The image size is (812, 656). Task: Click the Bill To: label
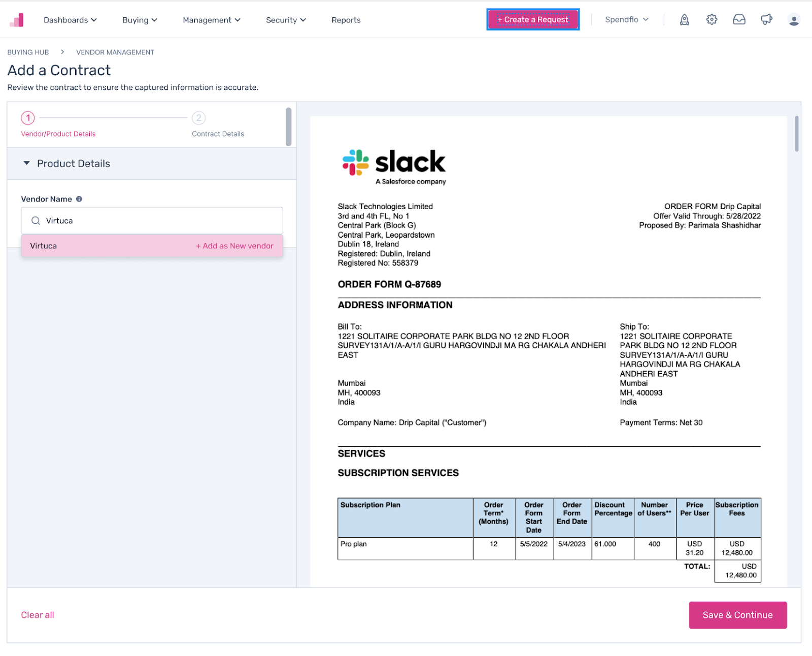pos(350,326)
